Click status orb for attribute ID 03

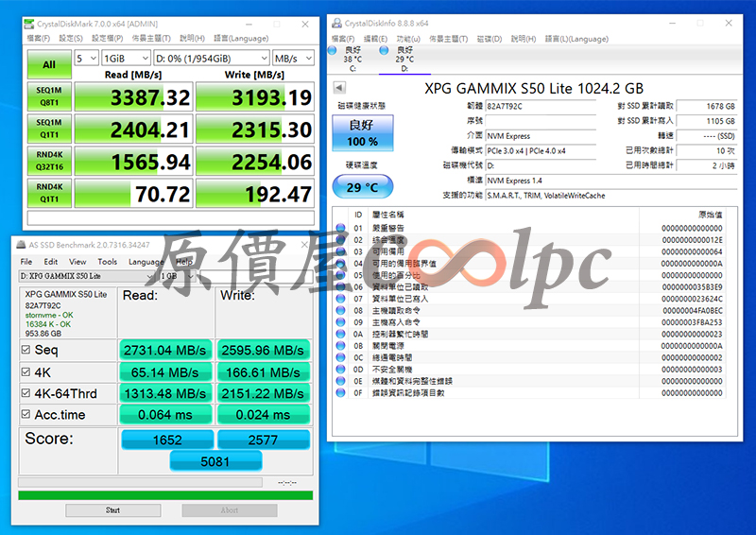(340, 251)
